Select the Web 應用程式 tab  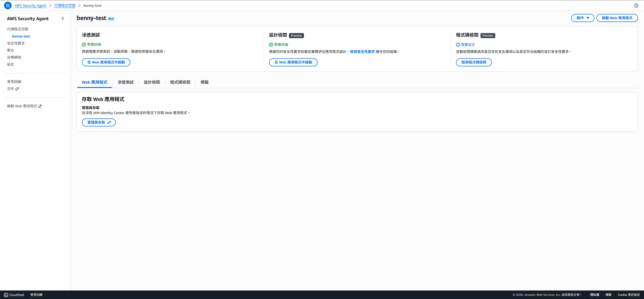pyautogui.click(x=95, y=82)
